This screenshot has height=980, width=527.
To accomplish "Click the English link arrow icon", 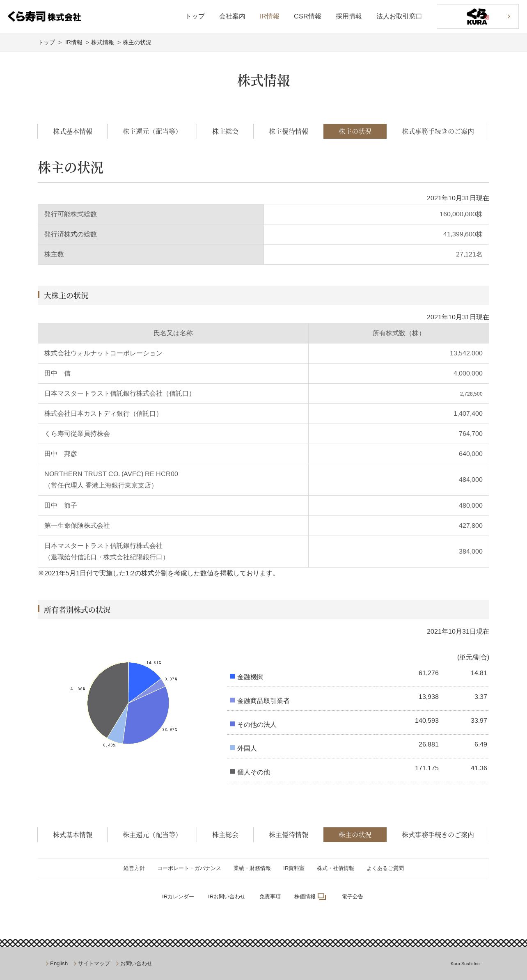I will point(47,964).
